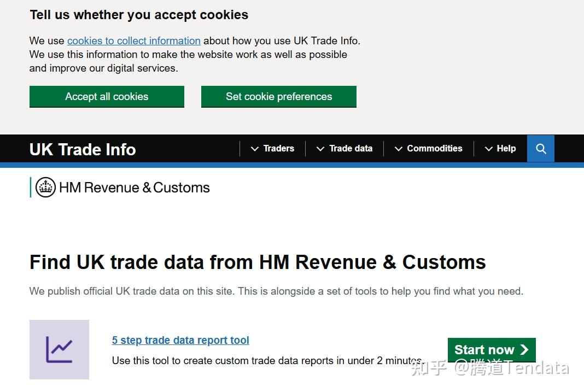Expand the Traders dropdown chevron

255,149
